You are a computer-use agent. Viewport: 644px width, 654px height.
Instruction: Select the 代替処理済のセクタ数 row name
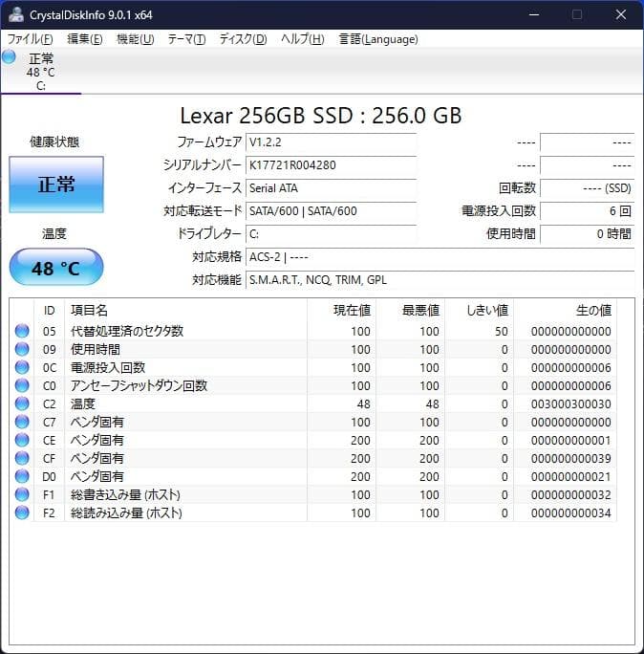pos(127,331)
